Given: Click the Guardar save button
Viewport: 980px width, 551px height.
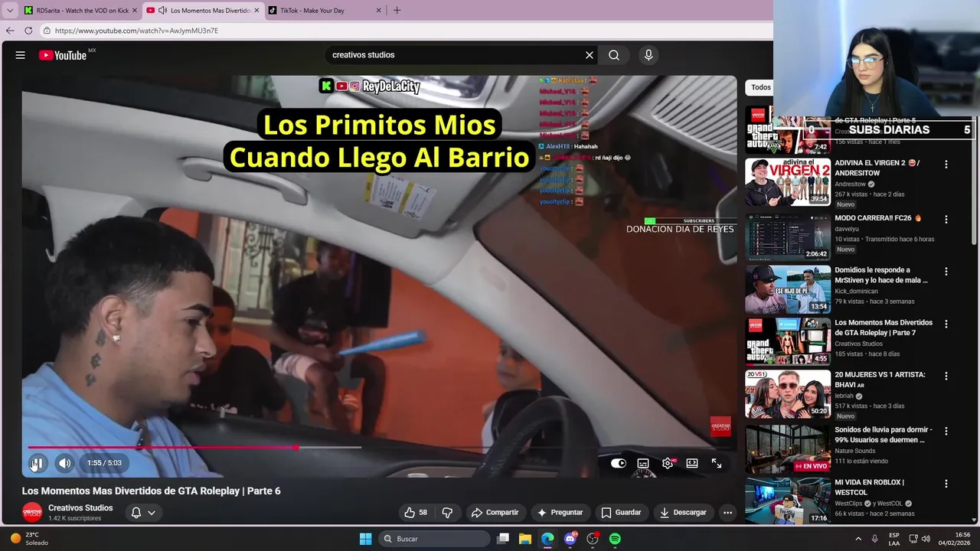Looking at the screenshot, I should pos(621,513).
